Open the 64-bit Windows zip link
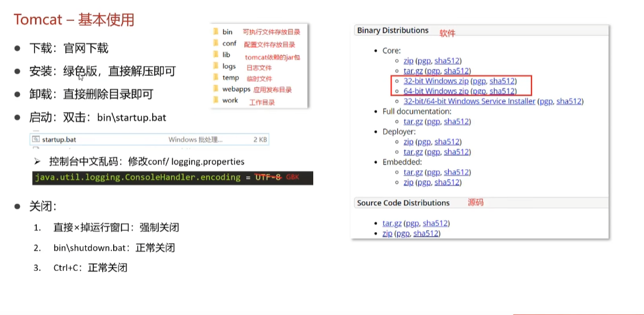Screen dimensions: 644x315 436,91
